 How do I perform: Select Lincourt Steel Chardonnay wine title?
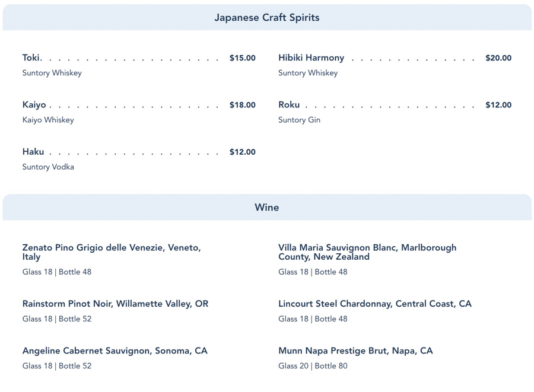point(374,304)
